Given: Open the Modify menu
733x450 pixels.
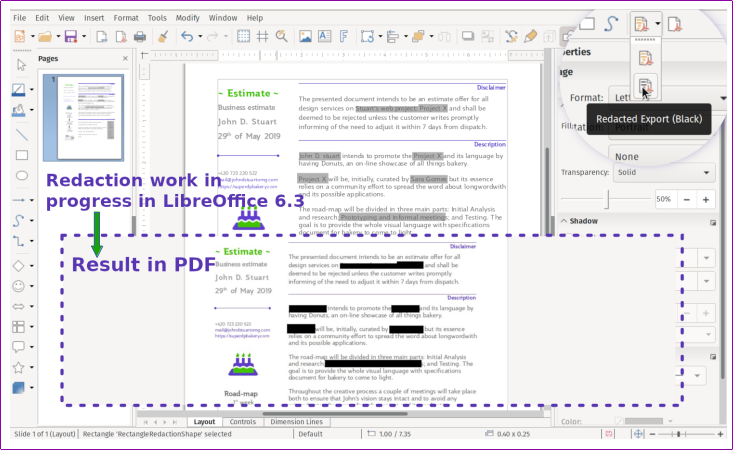Looking at the screenshot, I should click(187, 17).
